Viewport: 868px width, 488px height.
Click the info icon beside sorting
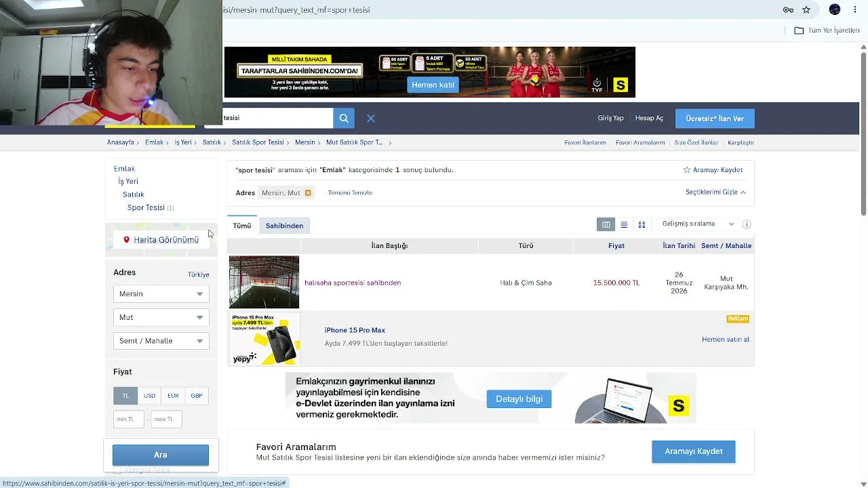click(747, 224)
